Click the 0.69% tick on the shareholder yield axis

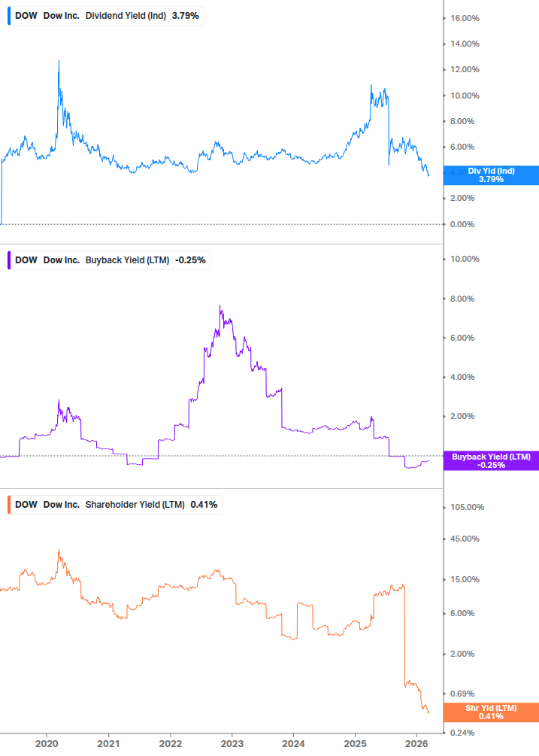coord(462,694)
